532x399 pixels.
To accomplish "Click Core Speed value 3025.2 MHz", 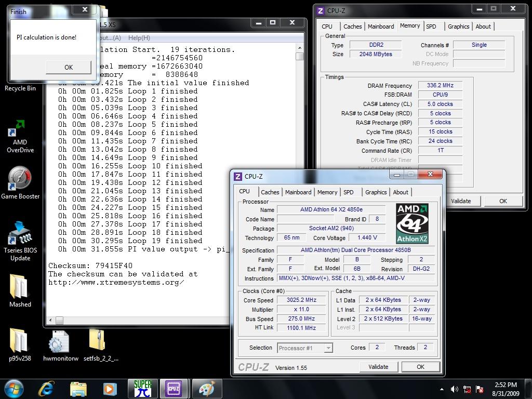I will tap(301, 300).
